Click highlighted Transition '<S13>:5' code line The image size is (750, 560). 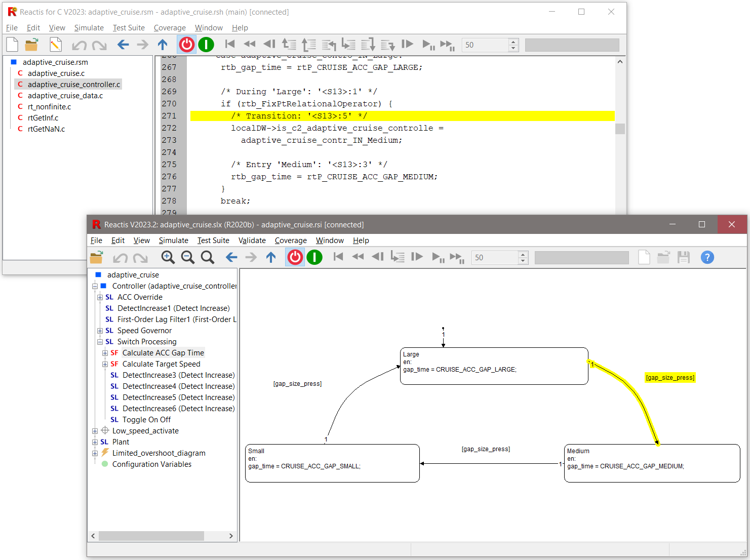pos(402,116)
